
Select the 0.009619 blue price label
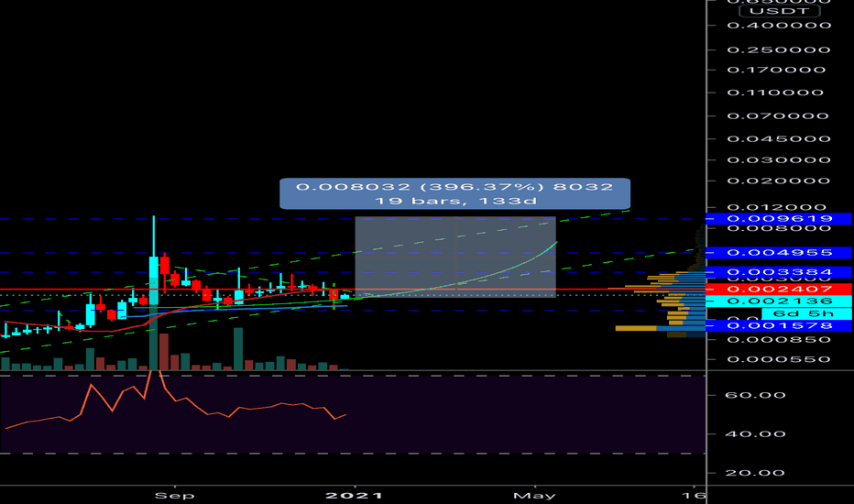pyautogui.click(x=779, y=218)
